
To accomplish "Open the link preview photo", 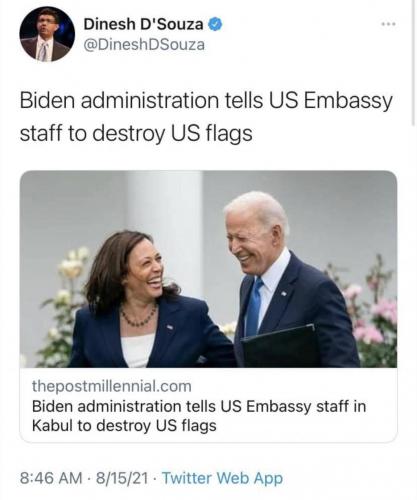I will (208, 269).
